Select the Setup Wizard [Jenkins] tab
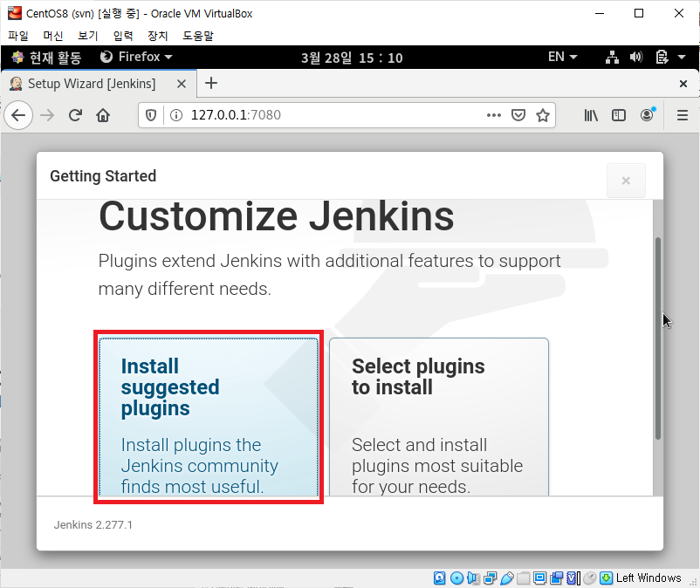The image size is (700, 588). tap(92, 84)
